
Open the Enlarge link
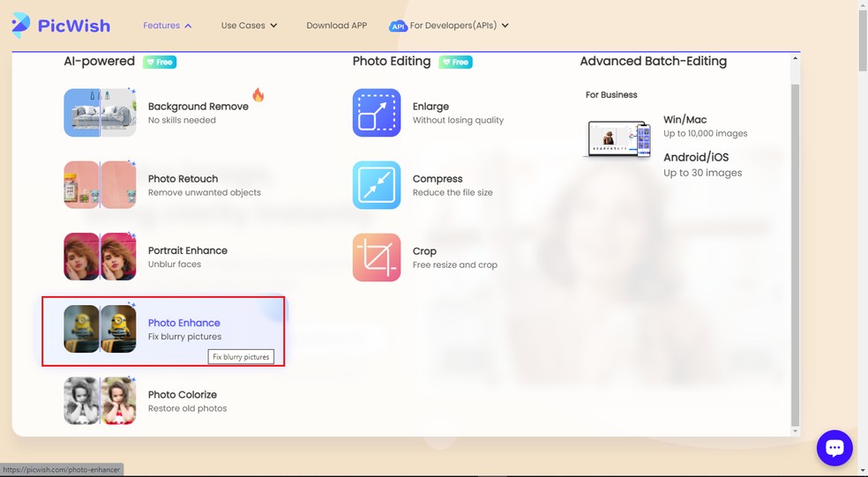pos(430,107)
